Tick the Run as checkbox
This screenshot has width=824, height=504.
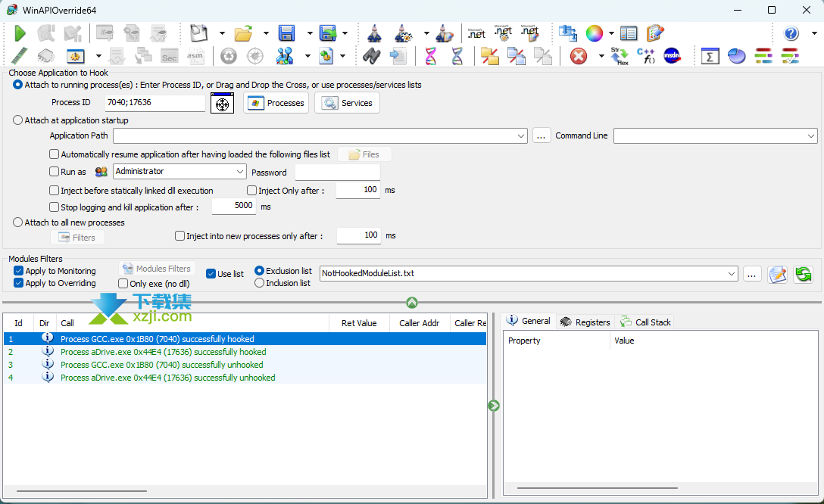[x=54, y=172]
